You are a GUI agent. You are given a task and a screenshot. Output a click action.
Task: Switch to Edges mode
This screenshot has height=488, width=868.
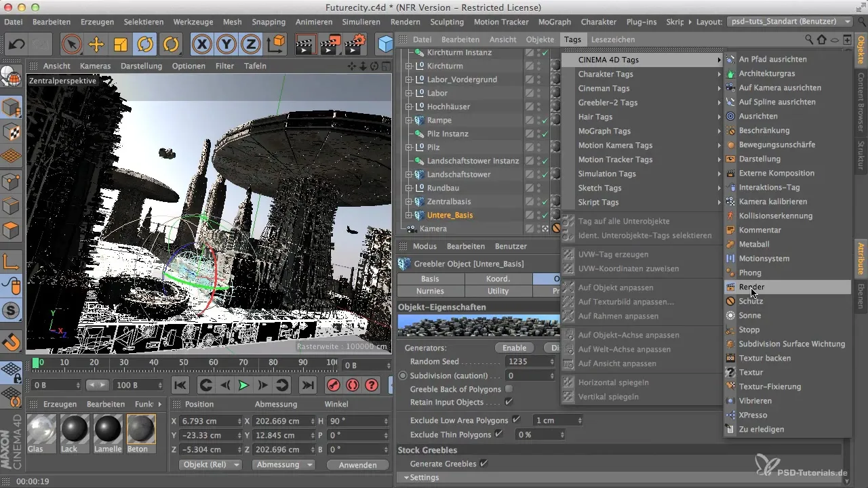coord(12,206)
